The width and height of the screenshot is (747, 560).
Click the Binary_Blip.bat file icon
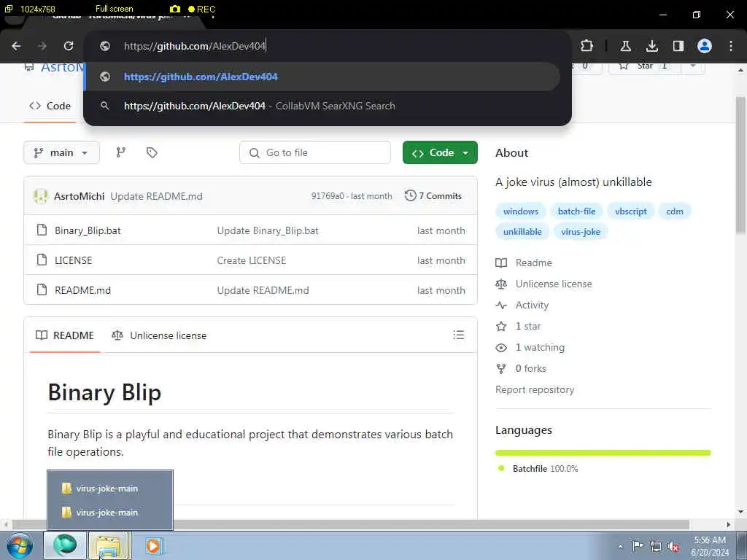tap(42, 230)
